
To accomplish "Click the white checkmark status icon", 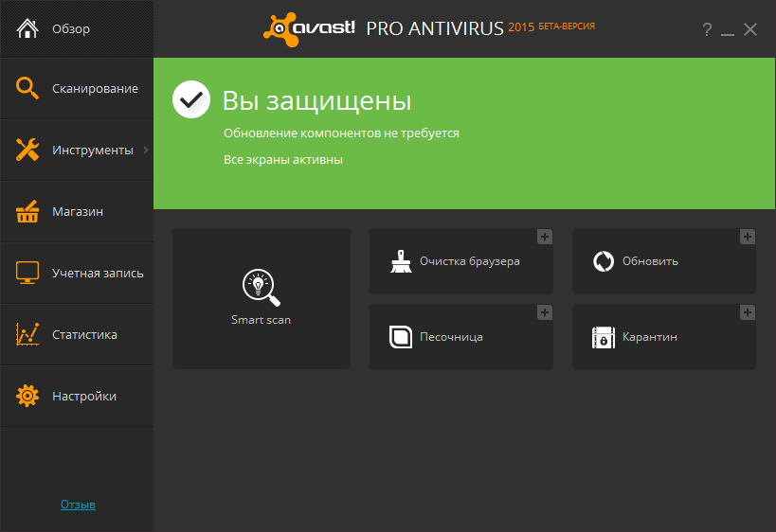I will (x=191, y=99).
